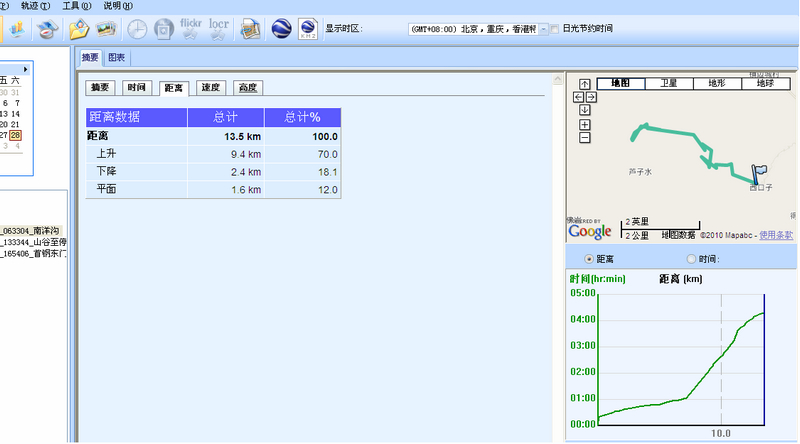Switch to the top-level 摘要 tab
Screen dimensions: 800x444
point(90,58)
